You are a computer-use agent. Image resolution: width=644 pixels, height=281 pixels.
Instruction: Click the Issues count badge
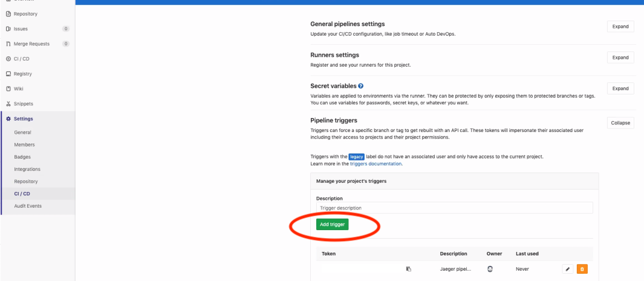(66, 29)
